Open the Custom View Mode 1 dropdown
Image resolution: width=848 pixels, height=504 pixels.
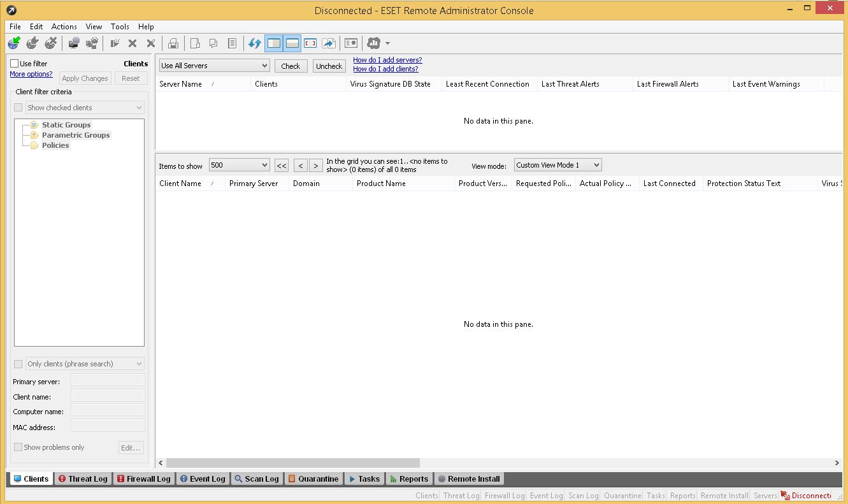557,165
